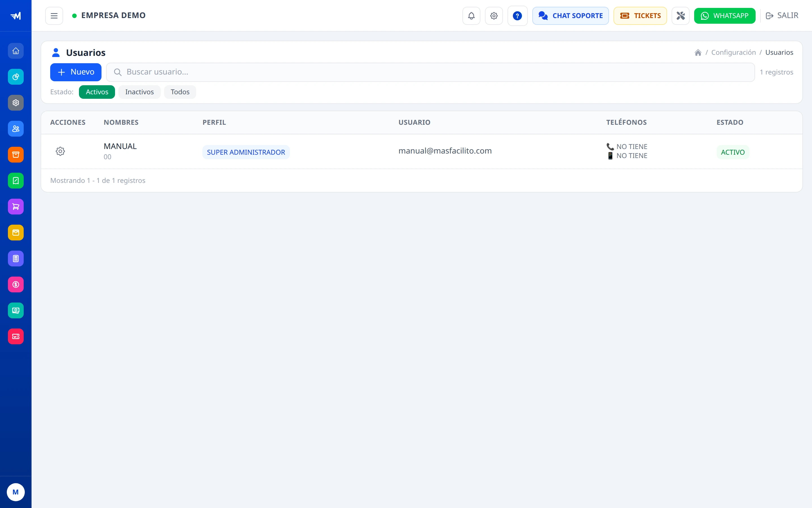
Task: Focus the Buscar usuario search field
Action: coord(430,72)
